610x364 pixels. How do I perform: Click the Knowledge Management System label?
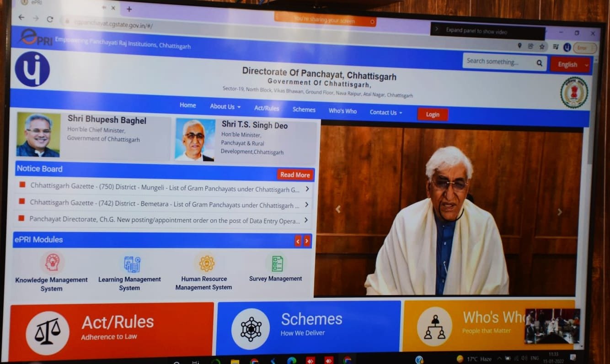[51, 284]
